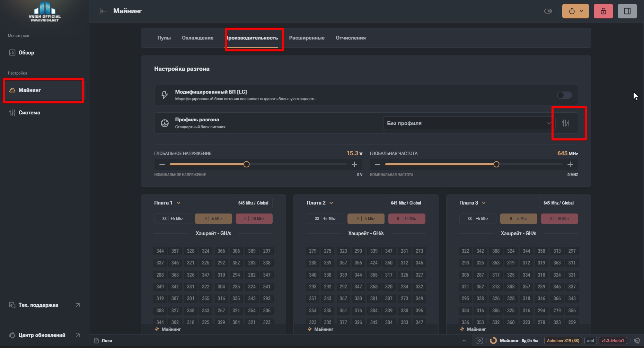Click the Профиль разгона gauge icon
The image size is (644, 348).
(x=165, y=123)
